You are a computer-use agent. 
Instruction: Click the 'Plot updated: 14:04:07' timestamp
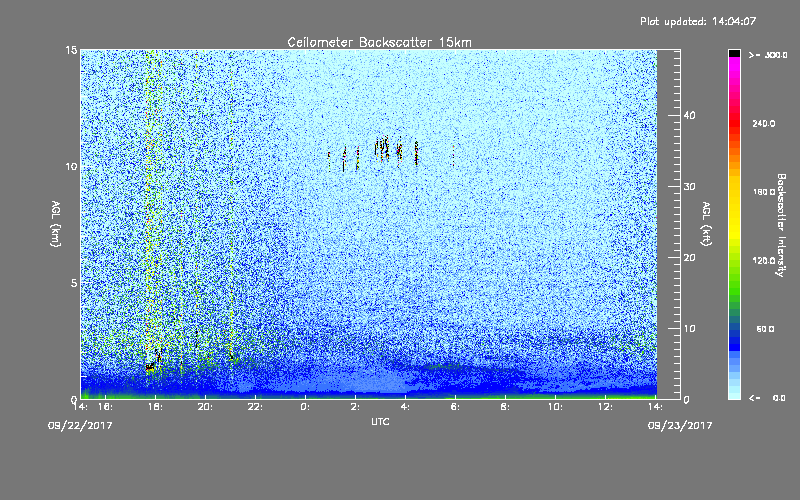click(x=697, y=21)
